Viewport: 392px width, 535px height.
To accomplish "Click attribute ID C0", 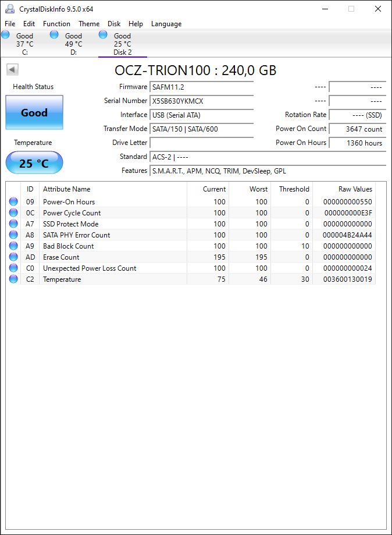I will [30, 268].
